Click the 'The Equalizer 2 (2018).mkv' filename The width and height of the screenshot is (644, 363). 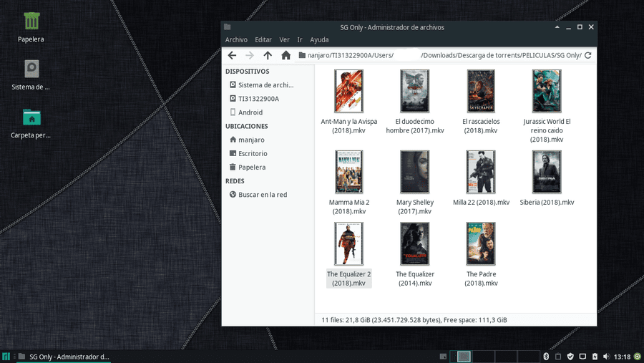pyautogui.click(x=348, y=279)
